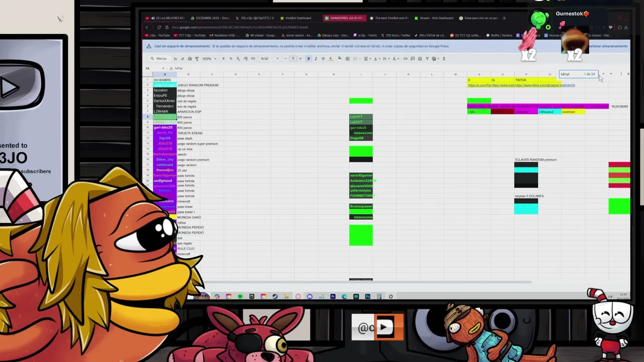Viewport: 644px width, 362px height.
Task: Select column A header
Action: [x=165, y=74]
